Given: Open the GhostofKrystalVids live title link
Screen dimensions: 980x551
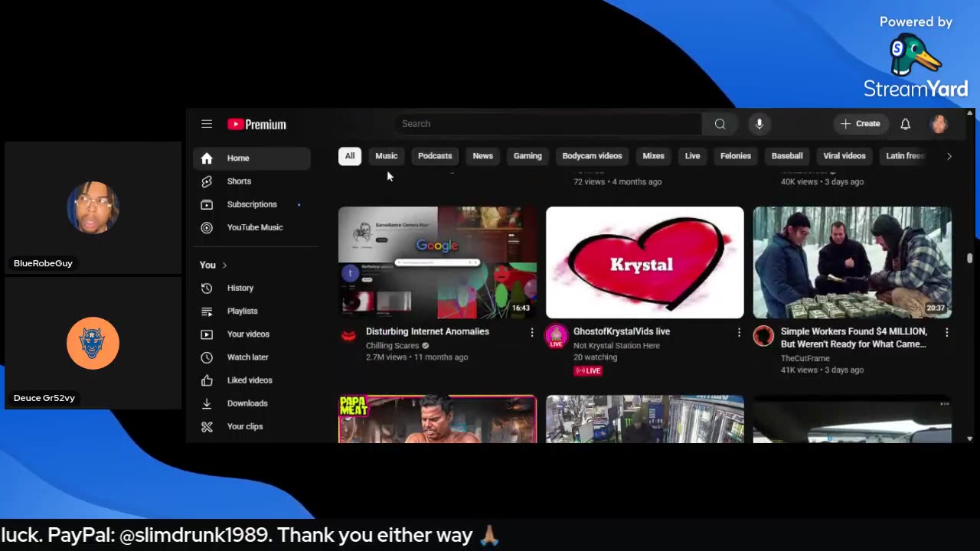Looking at the screenshot, I should (x=622, y=331).
